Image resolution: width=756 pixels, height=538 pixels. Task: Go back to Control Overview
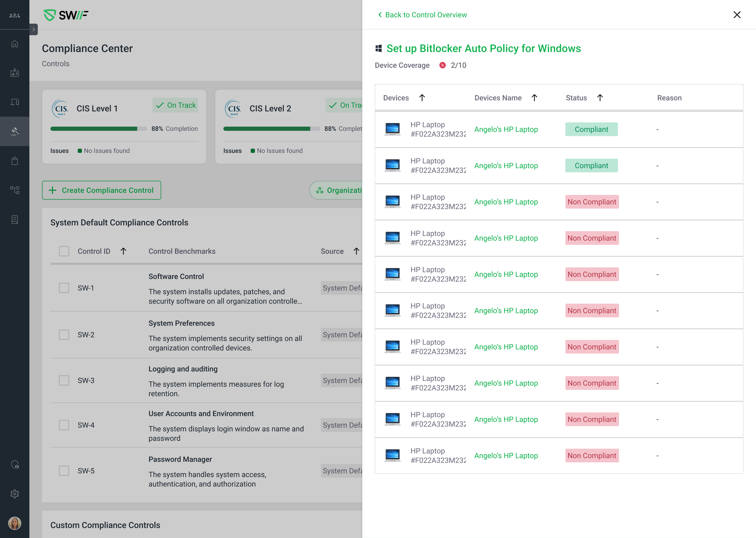422,15
